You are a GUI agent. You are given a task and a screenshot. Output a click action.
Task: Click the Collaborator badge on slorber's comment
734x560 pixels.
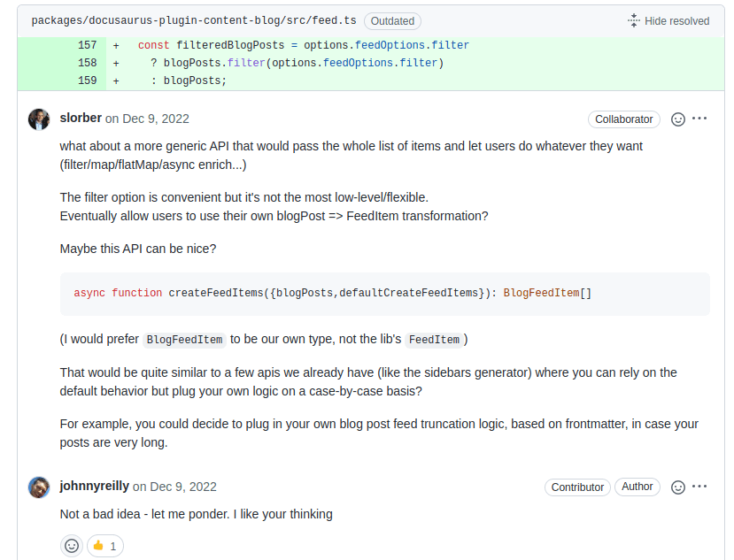pyautogui.click(x=624, y=119)
